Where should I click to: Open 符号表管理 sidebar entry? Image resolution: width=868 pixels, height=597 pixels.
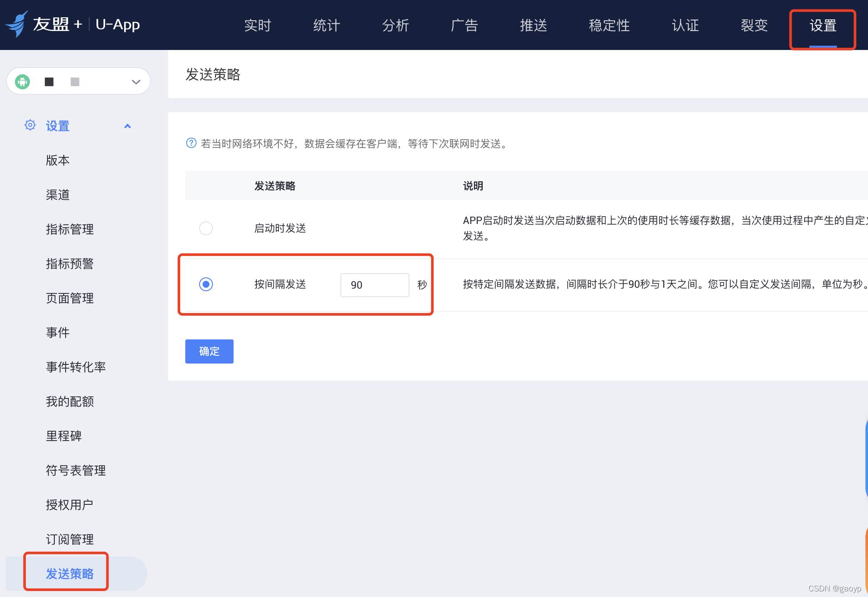point(76,470)
